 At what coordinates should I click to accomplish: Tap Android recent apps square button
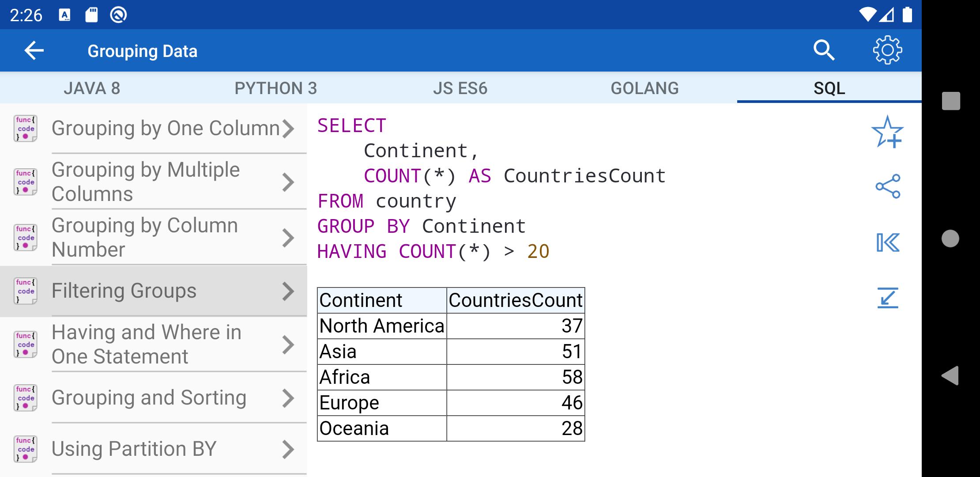click(951, 101)
